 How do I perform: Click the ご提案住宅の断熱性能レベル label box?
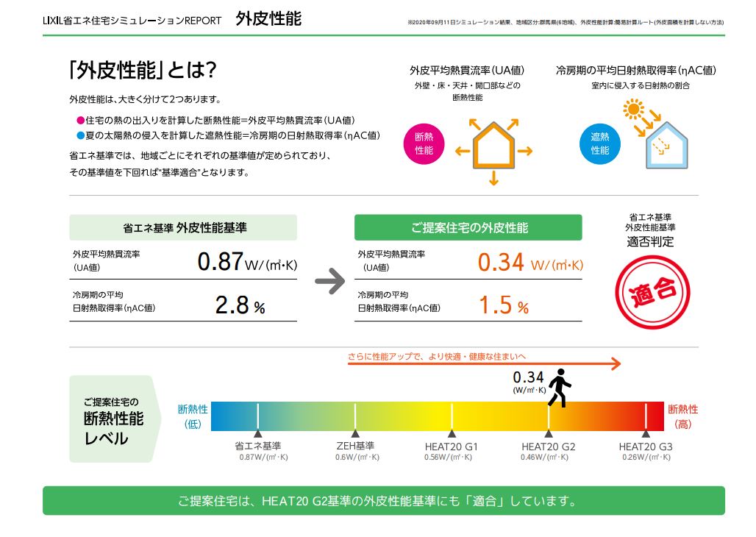click(114, 419)
